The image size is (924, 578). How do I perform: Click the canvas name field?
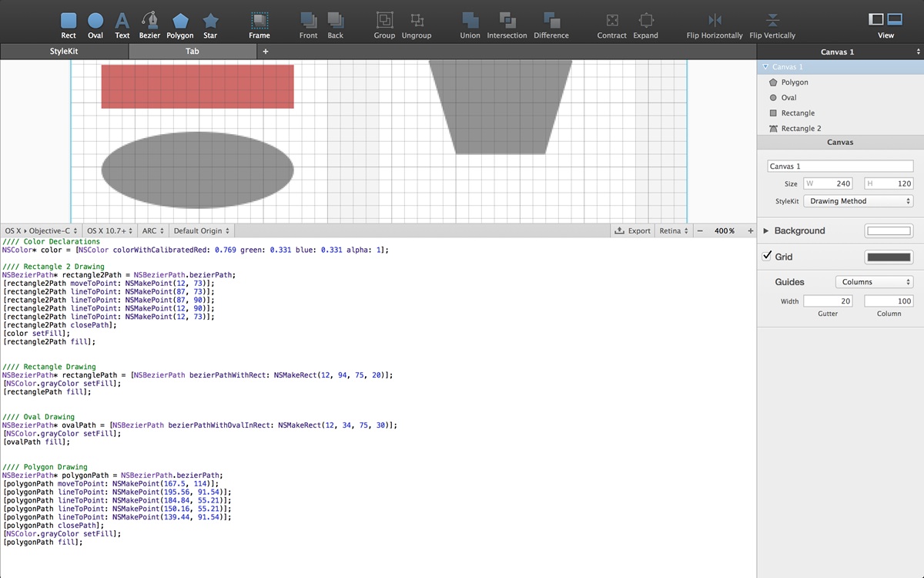click(840, 166)
